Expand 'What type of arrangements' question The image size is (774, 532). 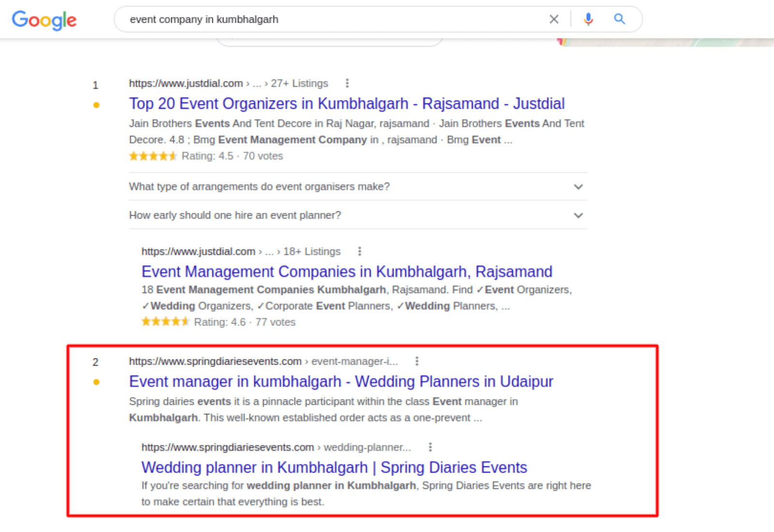(578, 187)
